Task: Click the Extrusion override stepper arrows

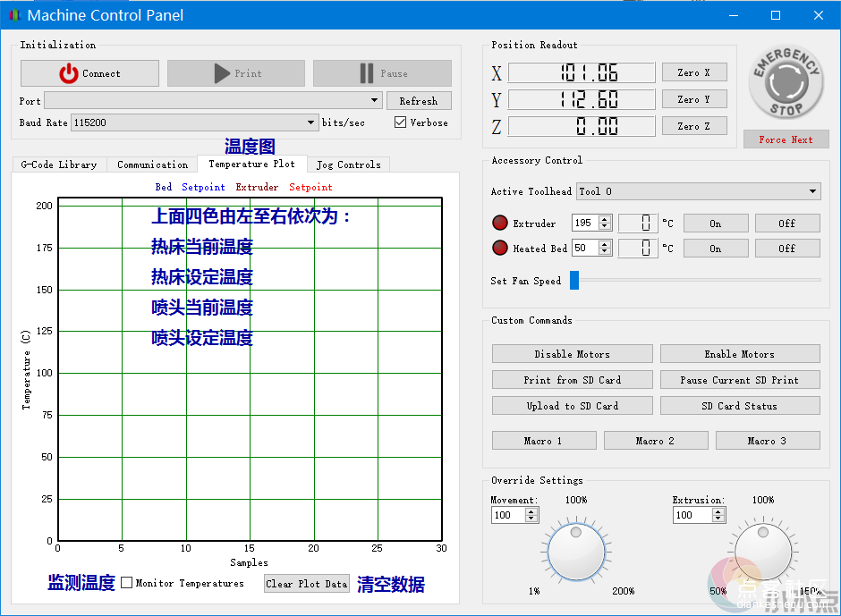Action: pos(718,515)
